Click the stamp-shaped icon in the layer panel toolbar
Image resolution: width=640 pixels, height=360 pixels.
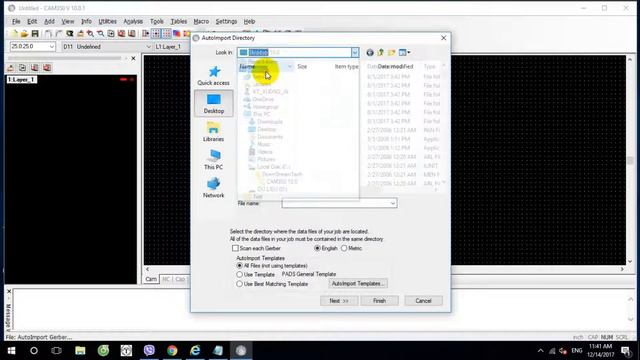tap(11, 68)
